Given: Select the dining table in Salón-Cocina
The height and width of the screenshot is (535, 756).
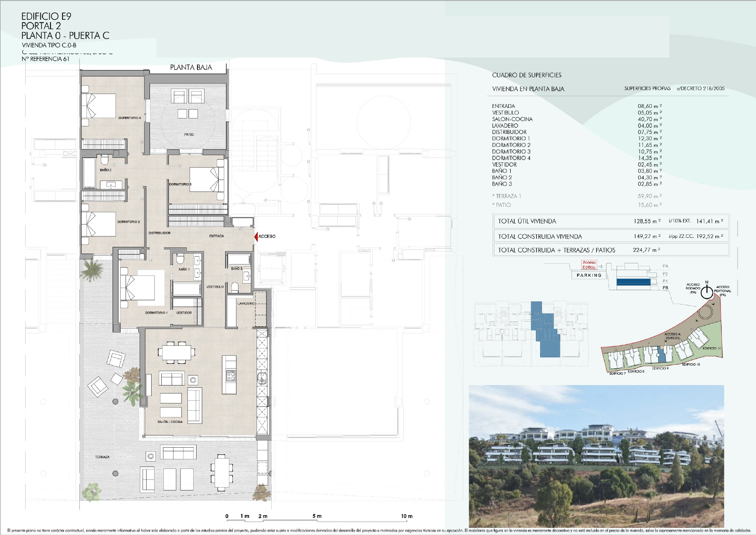Looking at the screenshot, I should [176, 352].
